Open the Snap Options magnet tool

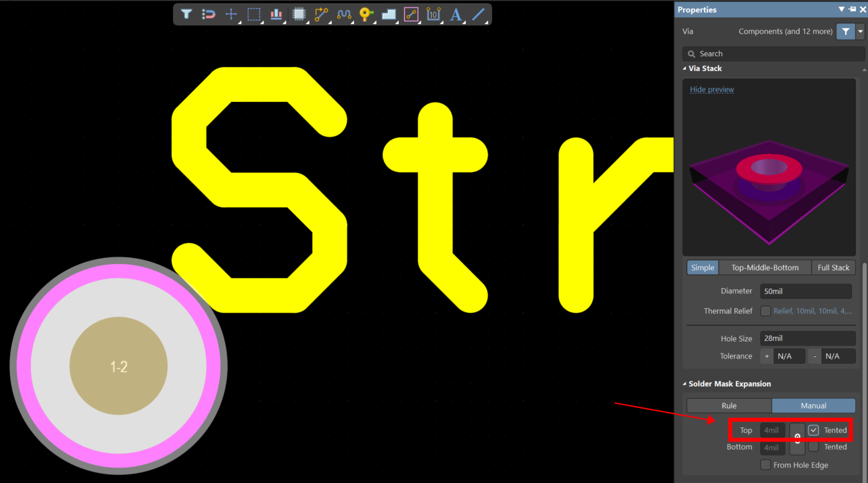coord(208,14)
